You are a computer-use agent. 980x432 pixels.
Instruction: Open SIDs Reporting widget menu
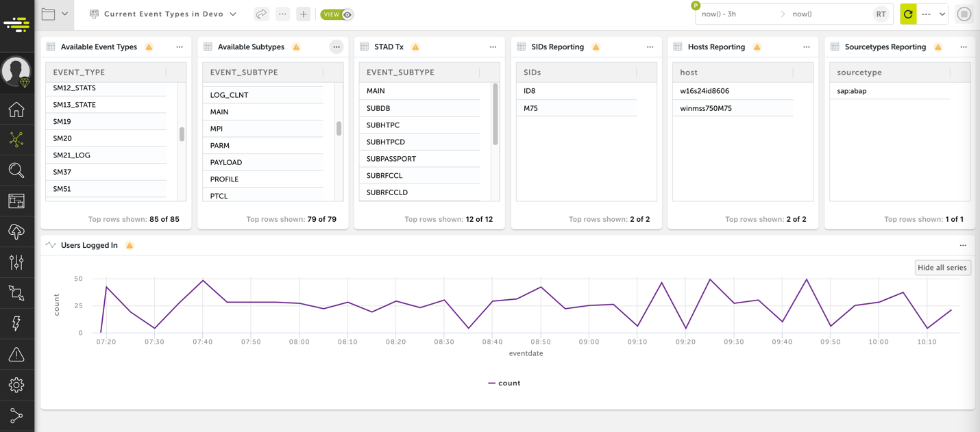[650, 47]
